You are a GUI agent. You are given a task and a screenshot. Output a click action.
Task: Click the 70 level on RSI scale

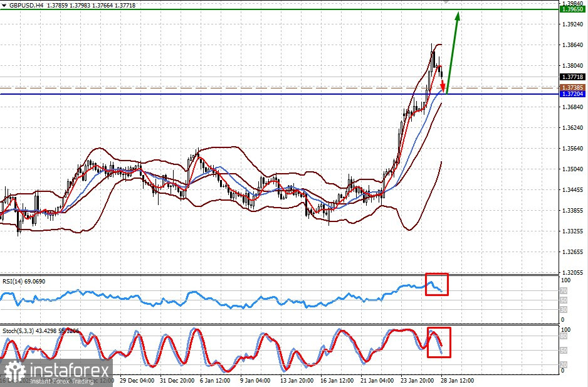click(x=564, y=291)
